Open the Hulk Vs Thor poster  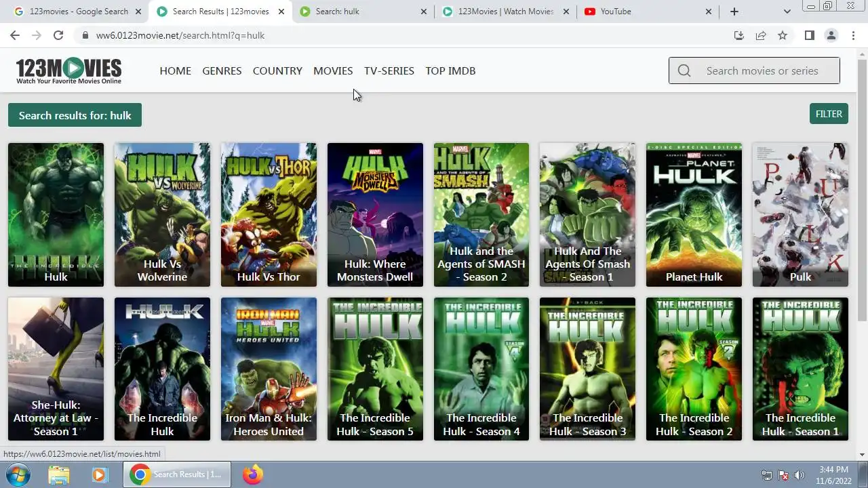pyautogui.click(x=269, y=215)
